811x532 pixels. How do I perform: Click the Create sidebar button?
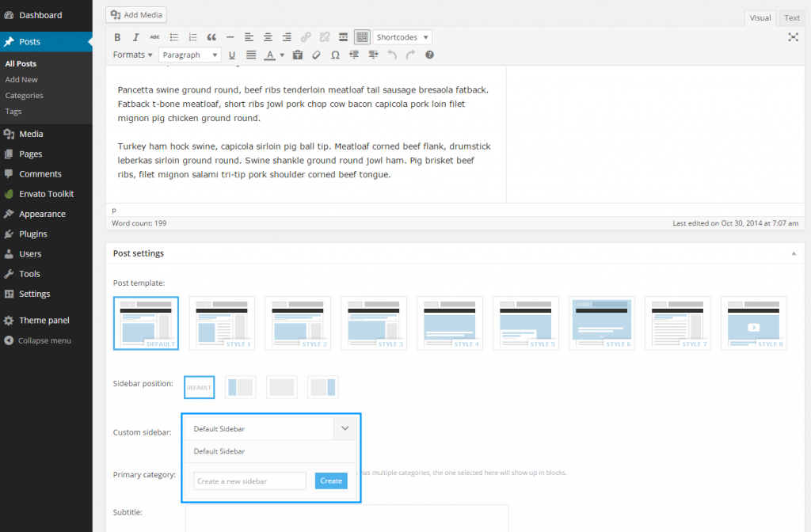coord(330,481)
